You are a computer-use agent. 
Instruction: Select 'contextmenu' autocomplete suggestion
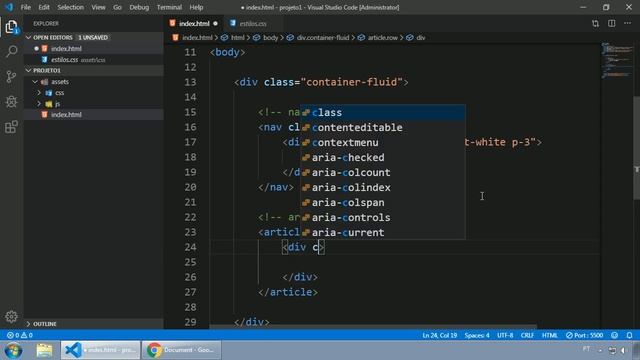coord(383,142)
